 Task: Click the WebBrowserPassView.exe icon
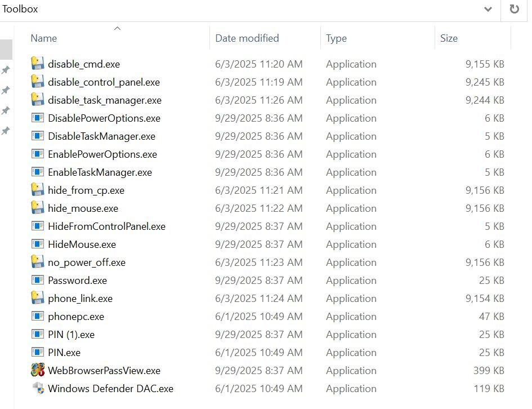(x=38, y=370)
